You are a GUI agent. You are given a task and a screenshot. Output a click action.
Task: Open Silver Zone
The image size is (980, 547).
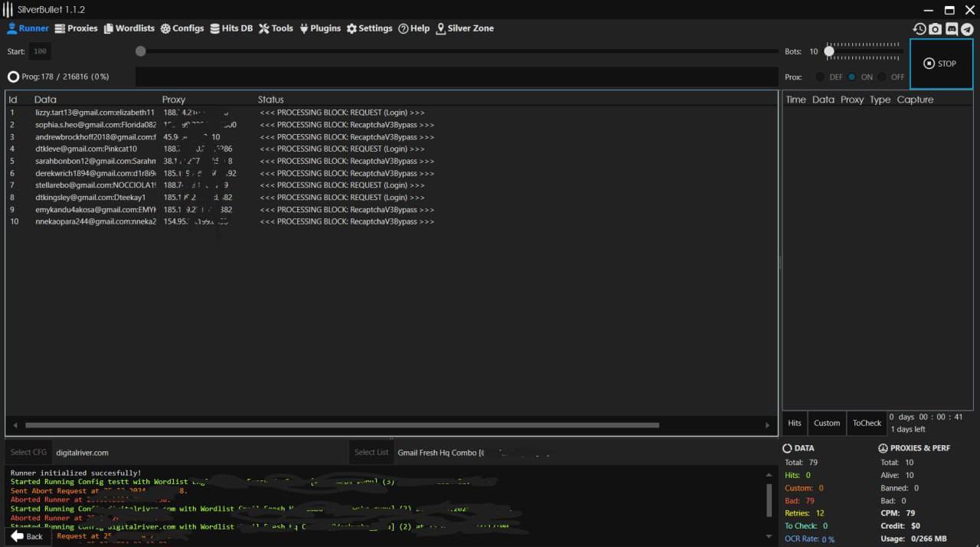[x=465, y=28]
